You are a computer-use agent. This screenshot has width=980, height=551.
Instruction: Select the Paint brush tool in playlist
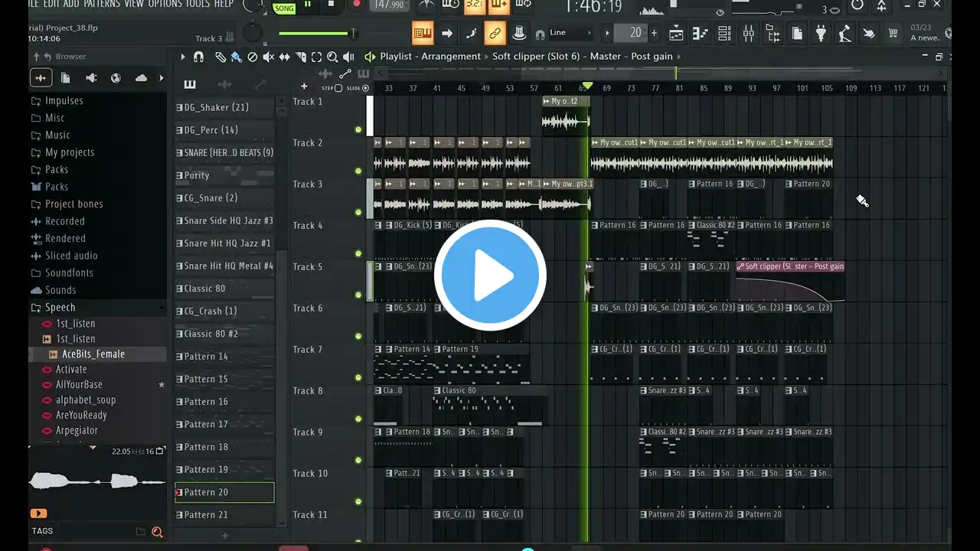click(x=236, y=57)
